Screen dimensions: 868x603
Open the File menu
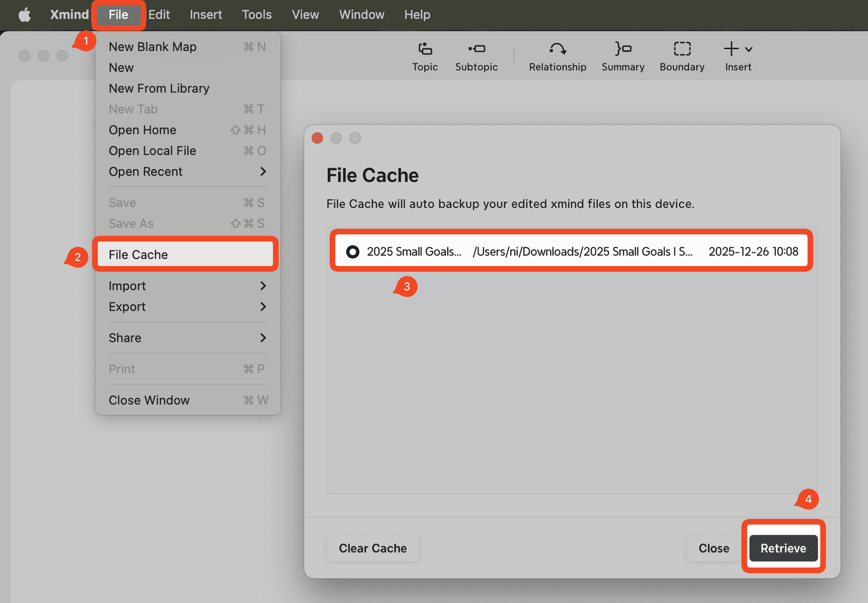118,15
